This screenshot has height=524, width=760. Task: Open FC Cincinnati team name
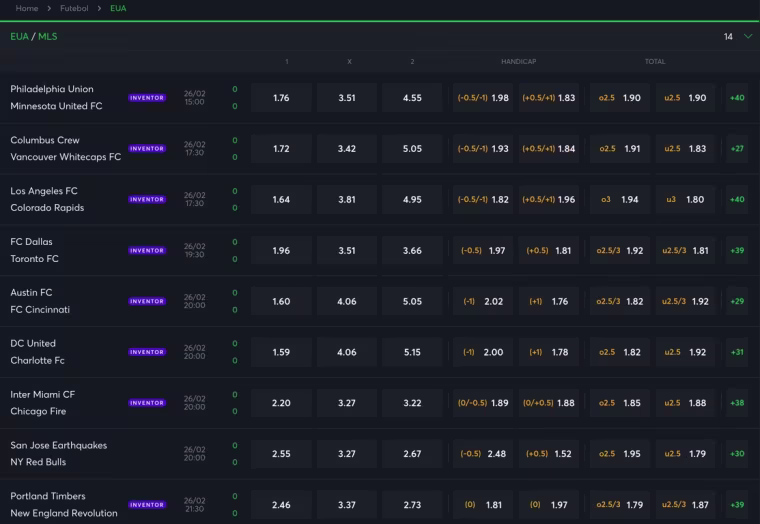click(x=40, y=309)
